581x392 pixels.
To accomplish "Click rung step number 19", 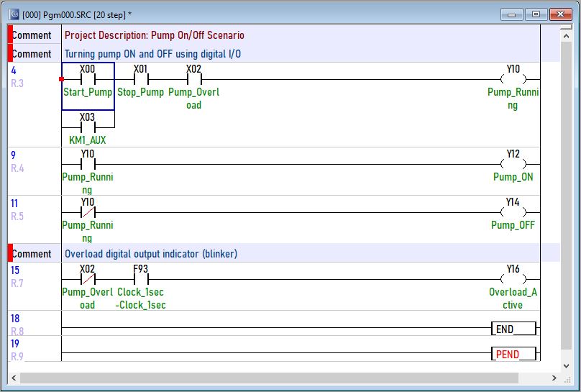I will (15, 344).
